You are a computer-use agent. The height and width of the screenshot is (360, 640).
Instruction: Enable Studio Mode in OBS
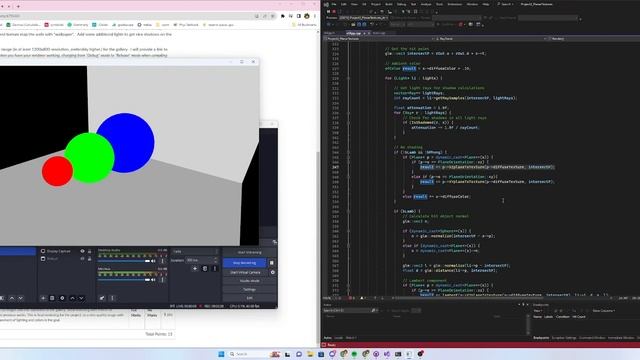pyautogui.click(x=249, y=281)
